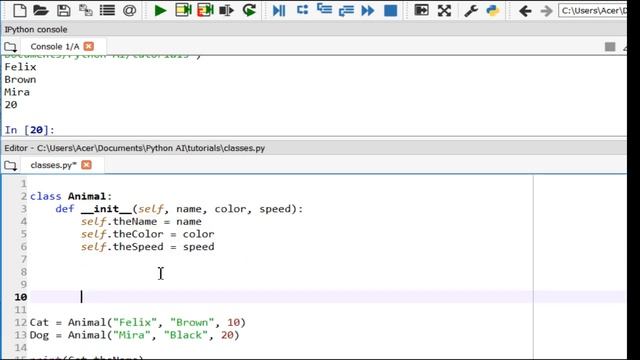Stop debugging with blue square
Image resolution: width=640 pixels, height=360 pixels.
[x=391, y=11]
